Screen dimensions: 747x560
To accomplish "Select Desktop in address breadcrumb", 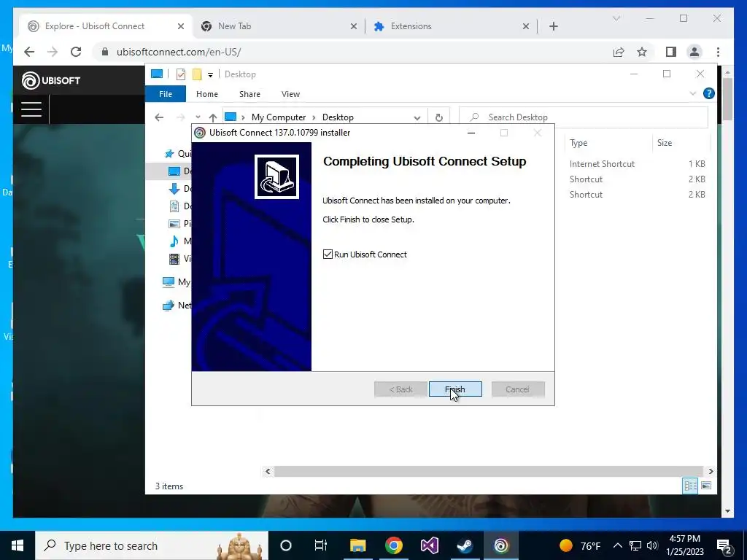I will point(338,117).
